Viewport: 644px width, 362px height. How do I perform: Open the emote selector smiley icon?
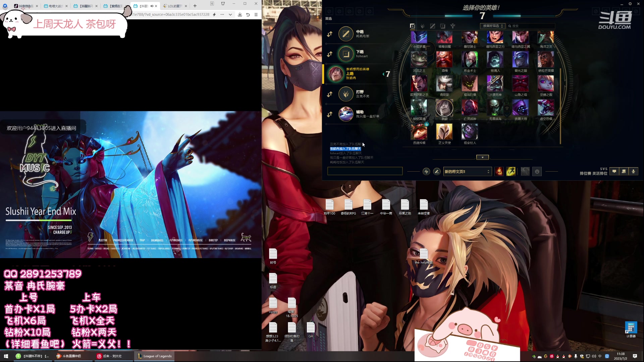point(537,172)
